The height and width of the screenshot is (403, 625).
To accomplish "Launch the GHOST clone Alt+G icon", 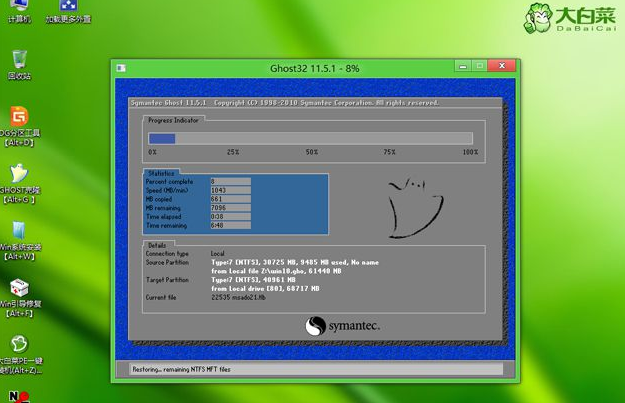I will coord(19,183).
